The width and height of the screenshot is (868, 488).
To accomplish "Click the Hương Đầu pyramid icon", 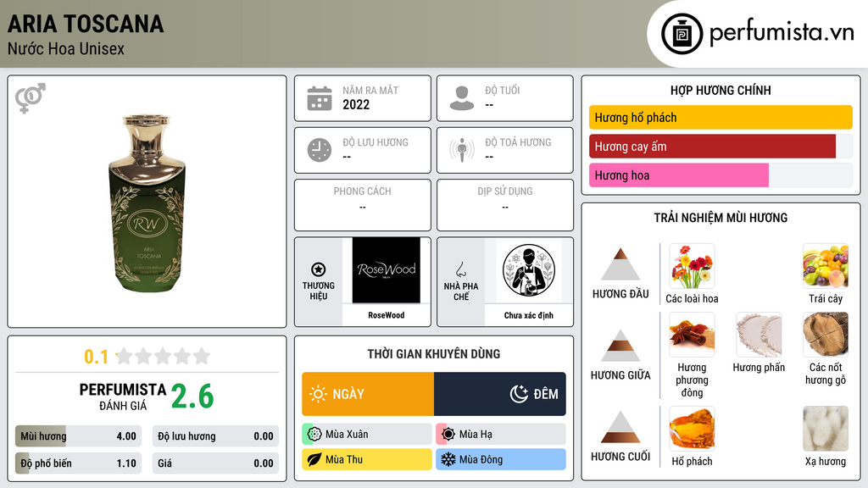I will pyautogui.click(x=620, y=264).
